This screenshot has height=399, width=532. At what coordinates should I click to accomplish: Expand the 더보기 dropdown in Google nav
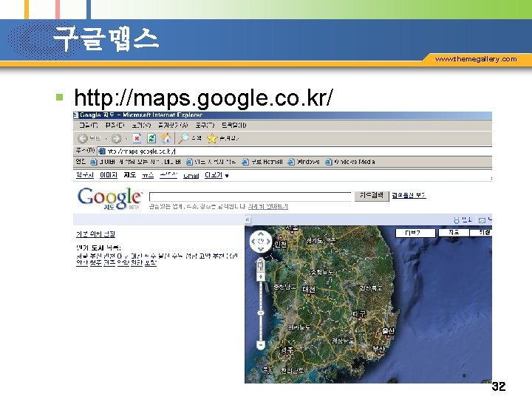[216, 175]
